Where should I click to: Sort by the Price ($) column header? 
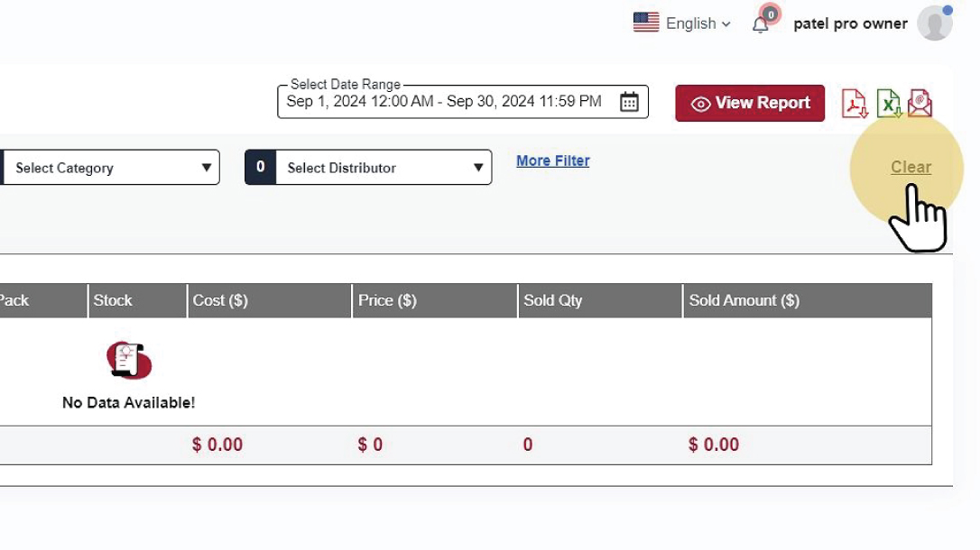[387, 300]
